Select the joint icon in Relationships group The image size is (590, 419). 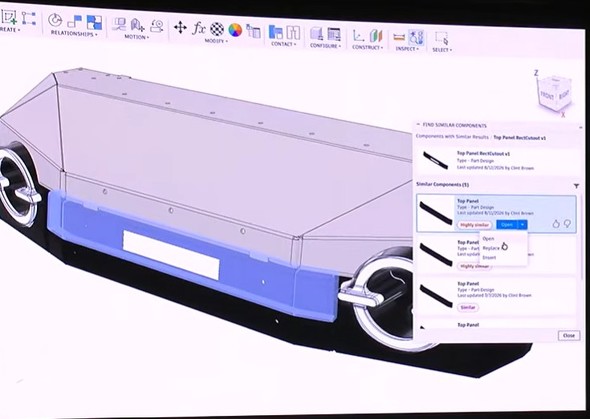55,20
